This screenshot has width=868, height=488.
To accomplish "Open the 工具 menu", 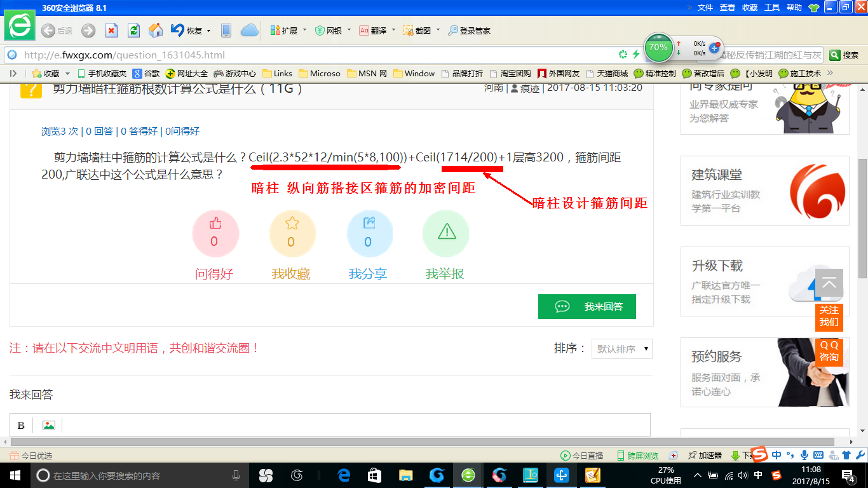I will [771, 8].
